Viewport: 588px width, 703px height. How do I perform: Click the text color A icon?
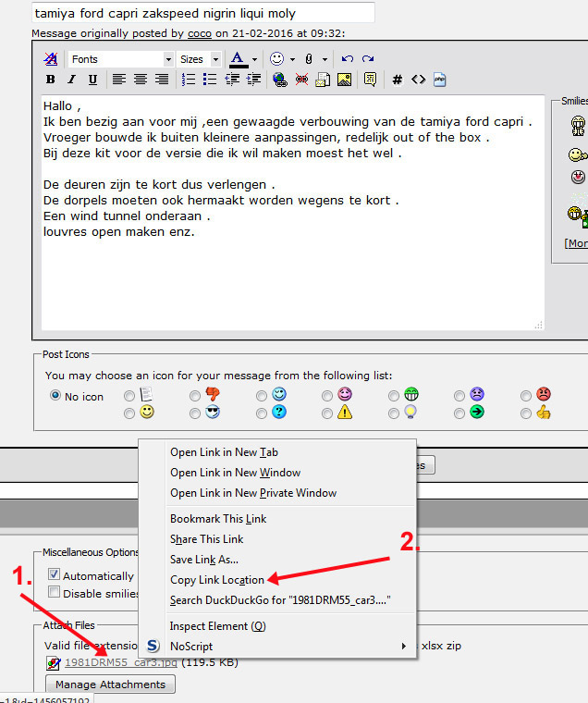[x=238, y=58]
